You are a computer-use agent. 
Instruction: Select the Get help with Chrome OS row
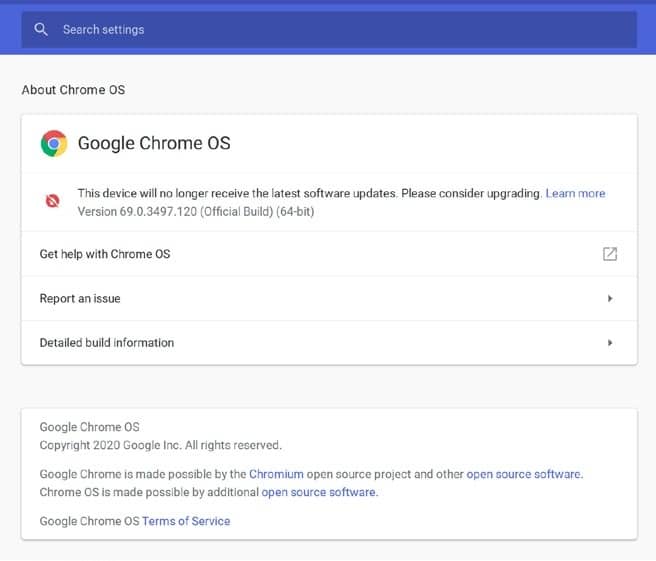click(329, 254)
